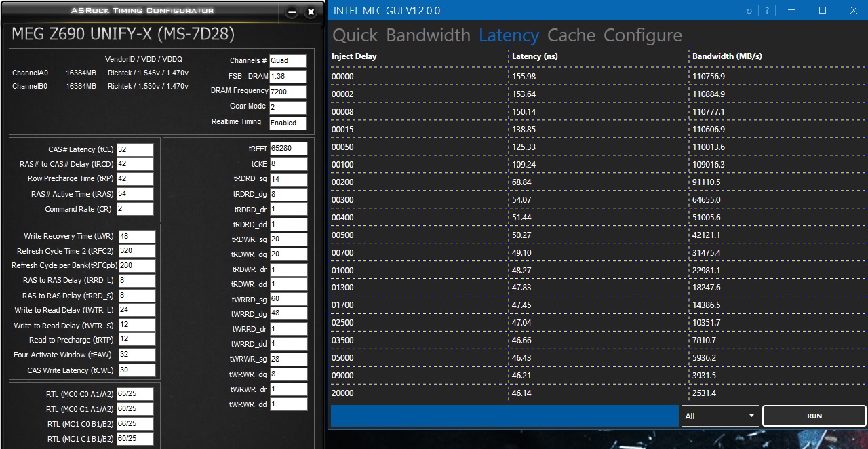
Task: Select the RAS# Active Time (tRAS) field
Action: click(135, 195)
